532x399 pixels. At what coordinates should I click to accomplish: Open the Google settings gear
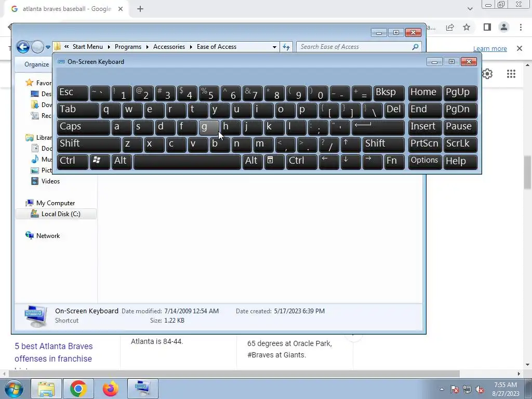(487, 74)
